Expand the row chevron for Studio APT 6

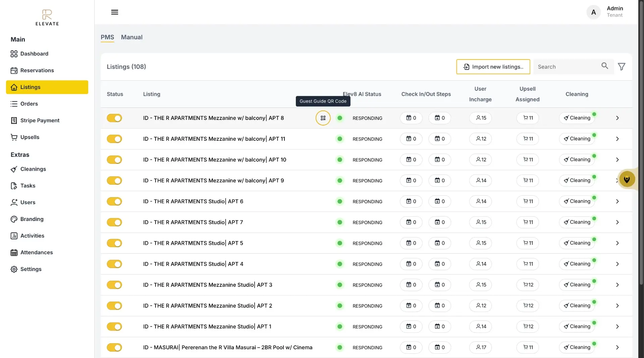click(x=617, y=202)
